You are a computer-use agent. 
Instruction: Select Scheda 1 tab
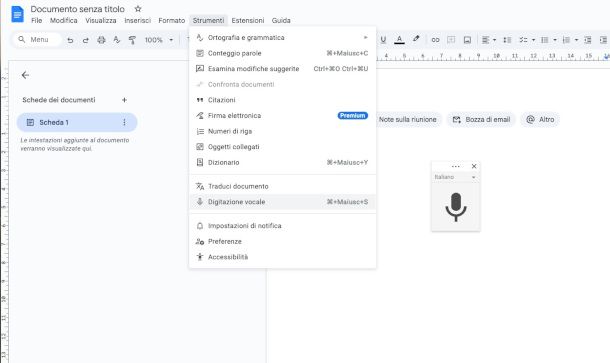click(x=77, y=123)
